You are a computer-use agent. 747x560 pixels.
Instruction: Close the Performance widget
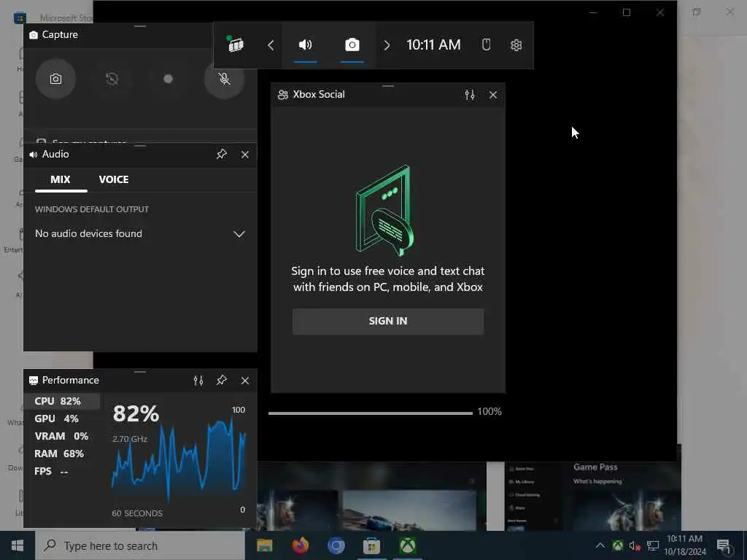pos(245,381)
